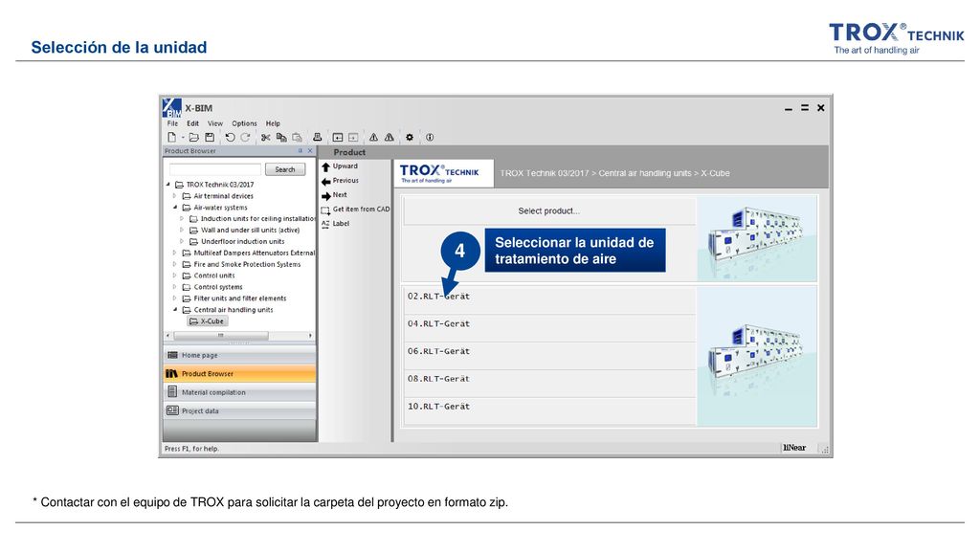
Task: Expand Fire and Smoke Protection Systems node
Action: click(x=175, y=264)
